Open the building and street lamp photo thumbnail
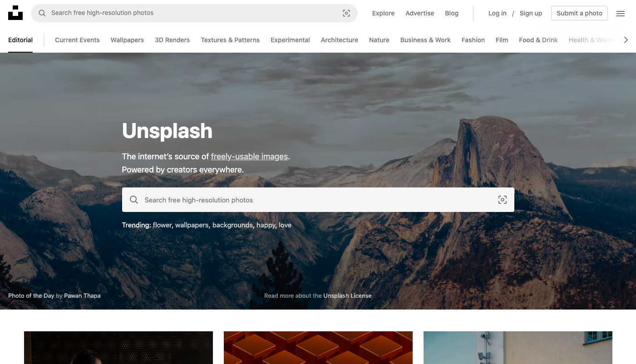Image resolution: width=636 pixels, height=364 pixels. pyautogui.click(x=518, y=348)
